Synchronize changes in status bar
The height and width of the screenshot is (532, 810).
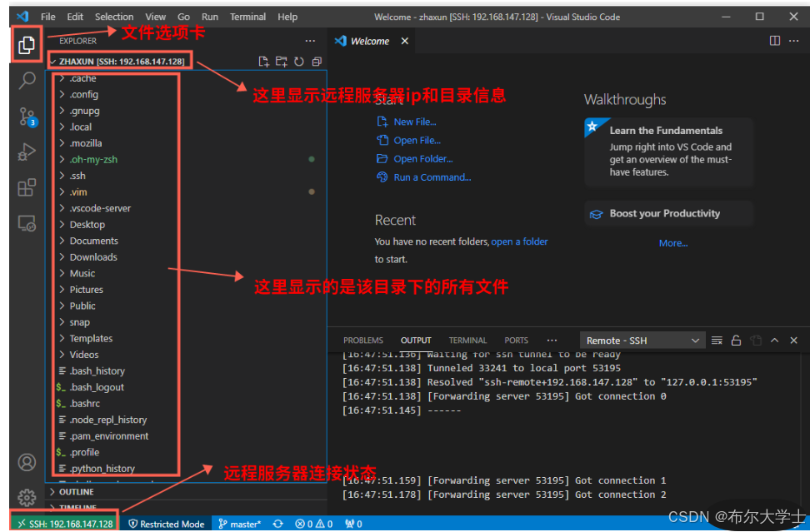(278, 524)
